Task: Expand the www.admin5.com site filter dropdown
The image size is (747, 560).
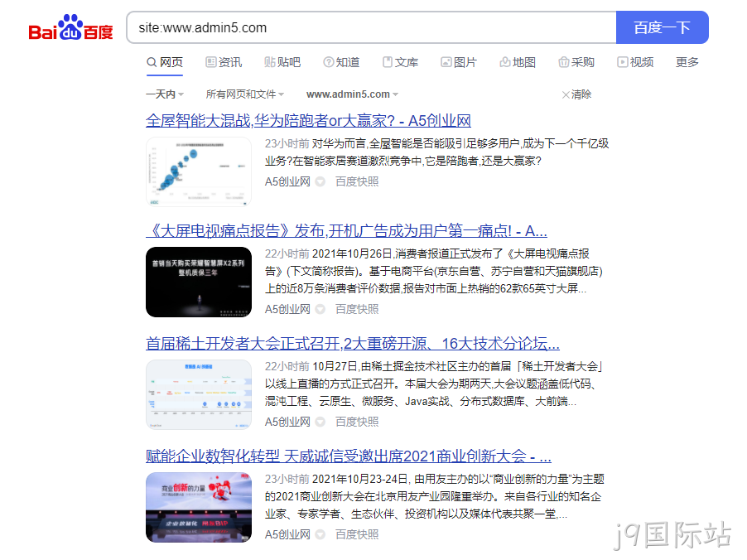Action: (353, 94)
